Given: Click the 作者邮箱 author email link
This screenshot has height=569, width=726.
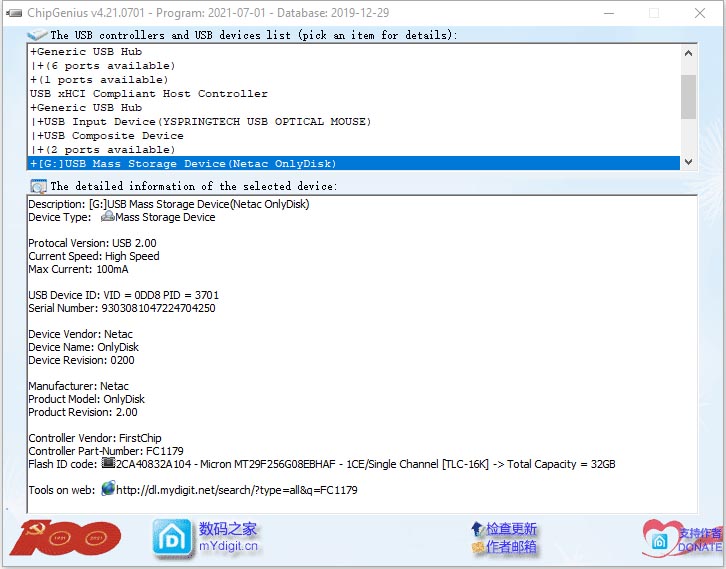Looking at the screenshot, I should pos(511,547).
